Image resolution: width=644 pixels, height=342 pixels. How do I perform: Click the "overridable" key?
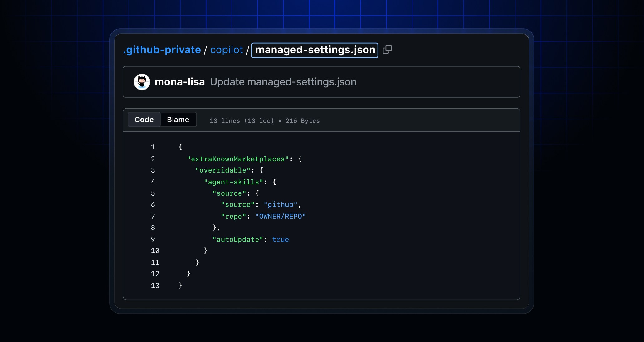click(223, 170)
